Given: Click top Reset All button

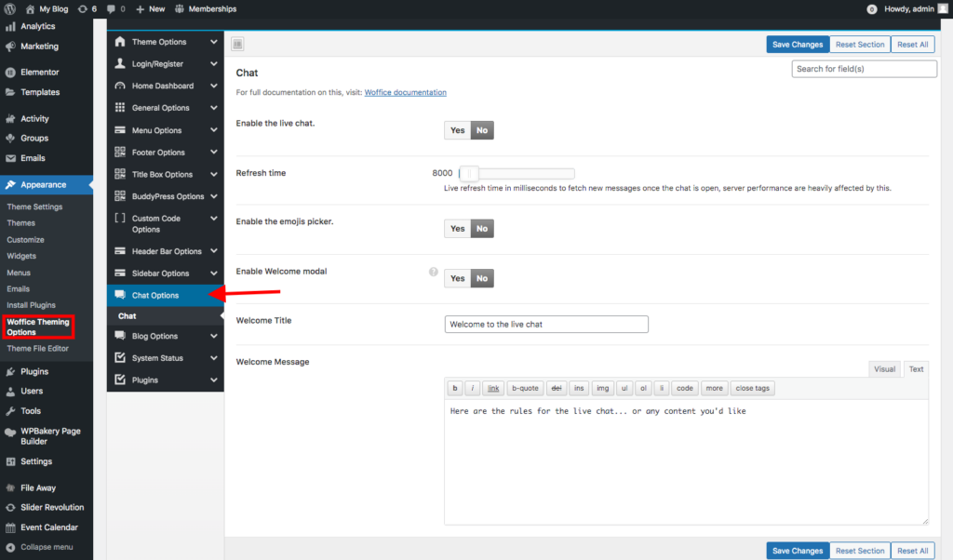Looking at the screenshot, I should pos(912,45).
